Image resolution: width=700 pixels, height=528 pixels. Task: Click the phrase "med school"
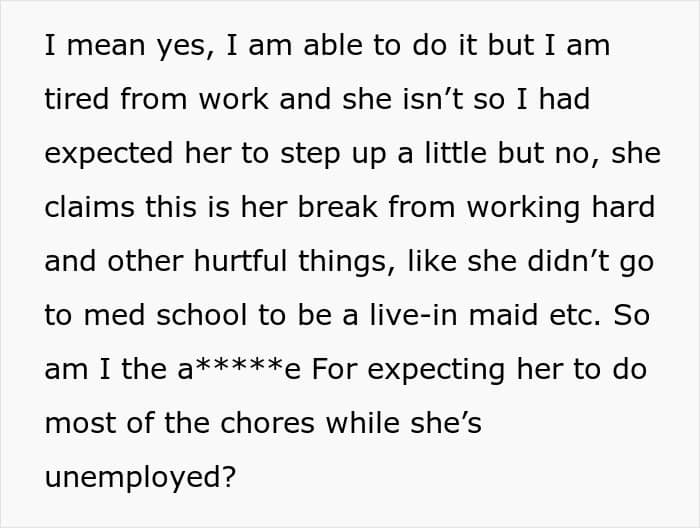pyautogui.click(x=165, y=315)
